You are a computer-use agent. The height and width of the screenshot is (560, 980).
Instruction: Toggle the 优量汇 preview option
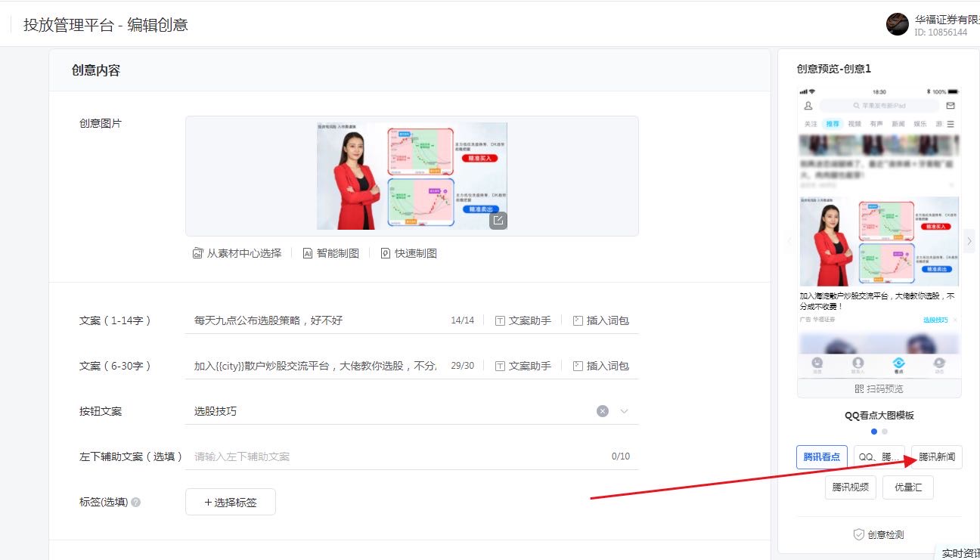click(x=908, y=487)
